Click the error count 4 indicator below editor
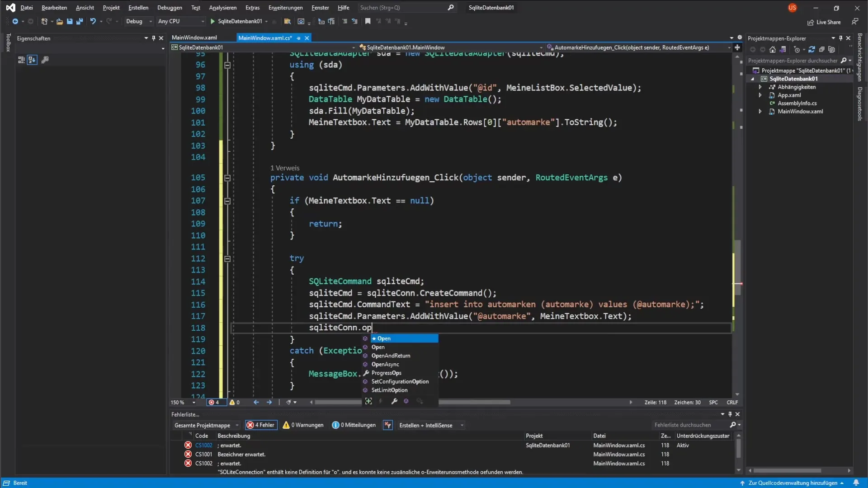 (216, 402)
